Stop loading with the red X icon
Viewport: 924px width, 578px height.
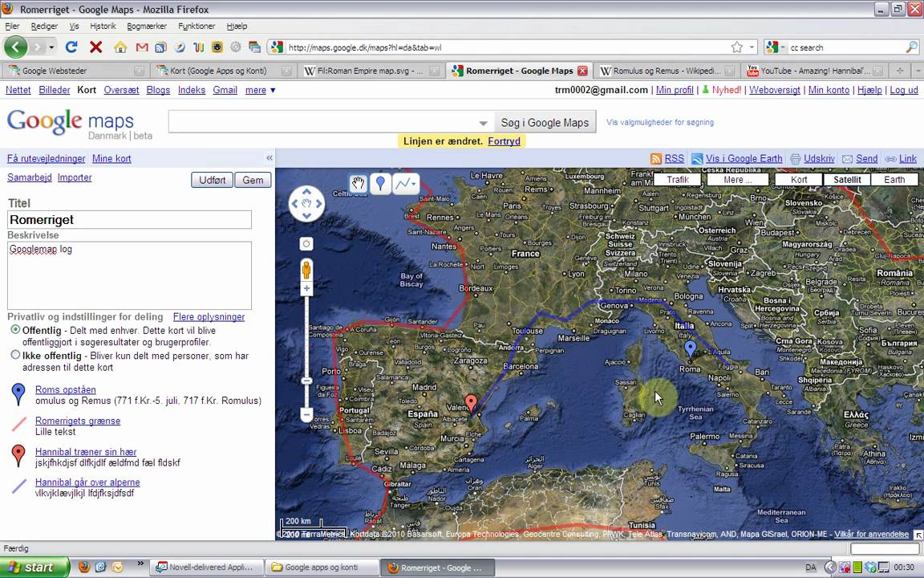coord(96,47)
